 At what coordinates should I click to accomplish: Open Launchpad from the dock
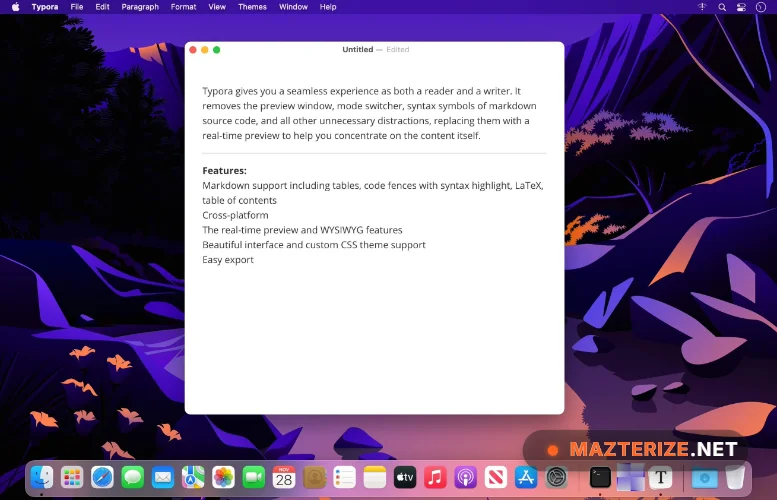[x=72, y=478]
